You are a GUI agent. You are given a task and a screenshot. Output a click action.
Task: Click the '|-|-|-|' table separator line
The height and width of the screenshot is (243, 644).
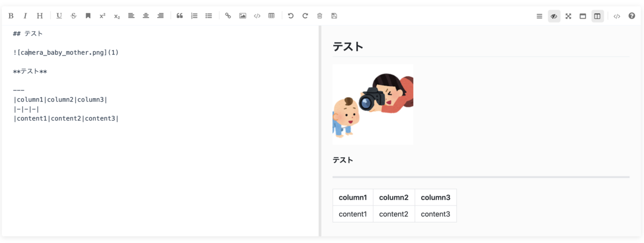pos(26,109)
